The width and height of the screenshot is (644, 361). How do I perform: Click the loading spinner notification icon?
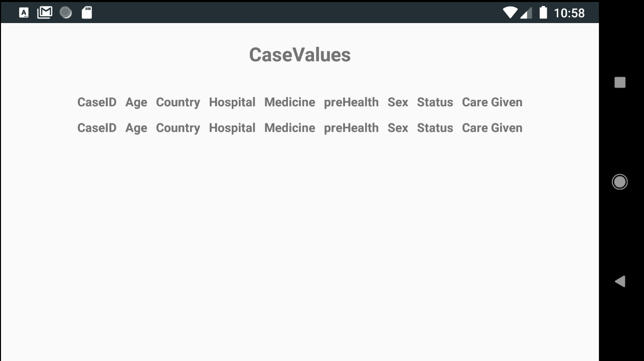point(66,12)
